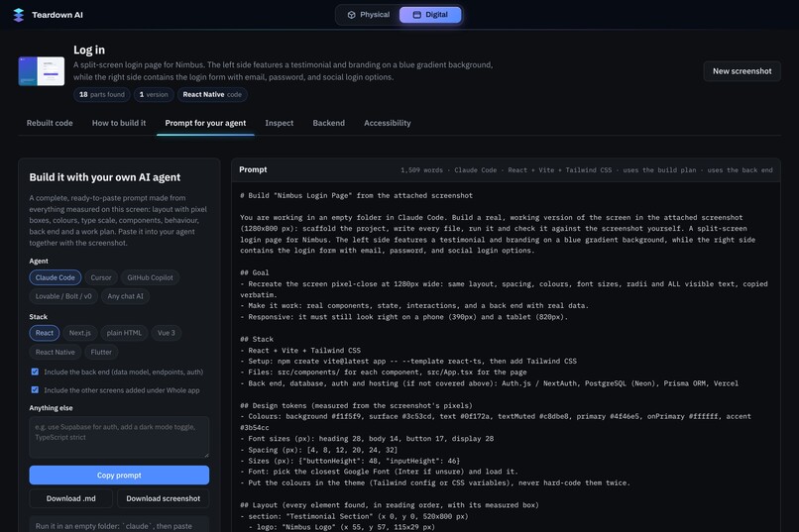Viewport: 799px width, 532px height.
Task: Click the Prompt panel heading
Action: (253, 169)
